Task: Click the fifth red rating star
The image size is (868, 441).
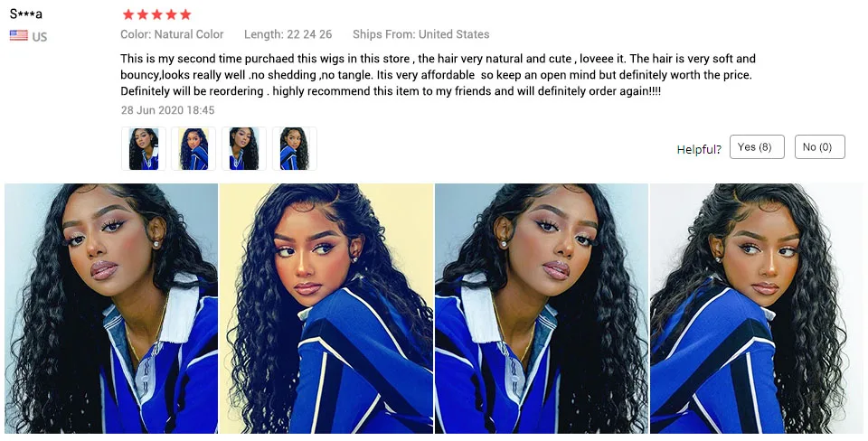Action: pos(185,14)
